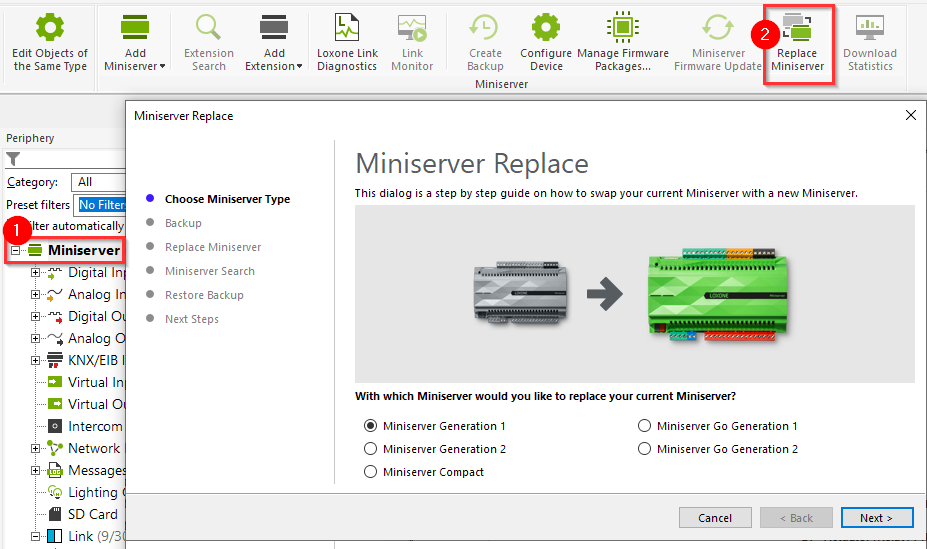Open the Link Monitor tool
The image size is (927, 549).
click(x=412, y=43)
